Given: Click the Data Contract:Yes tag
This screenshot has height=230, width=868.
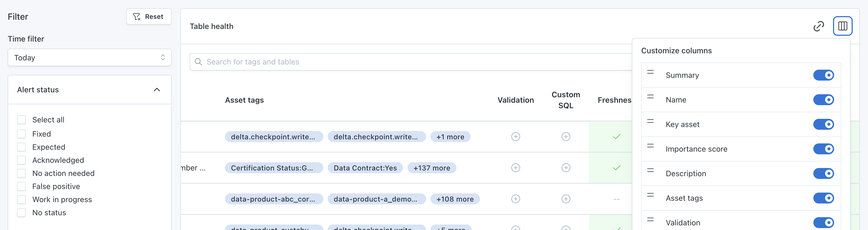Looking at the screenshot, I should (x=365, y=168).
